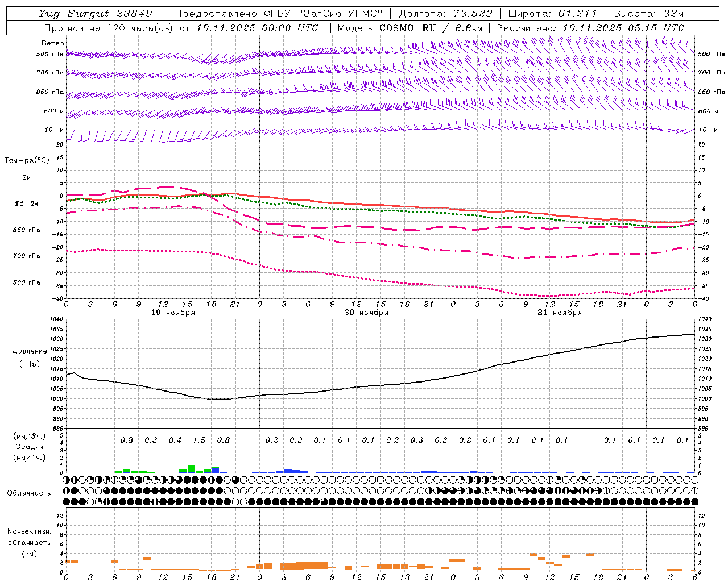Click the 500 гПа temperature legend entry
728x582 pixels.
point(26,282)
